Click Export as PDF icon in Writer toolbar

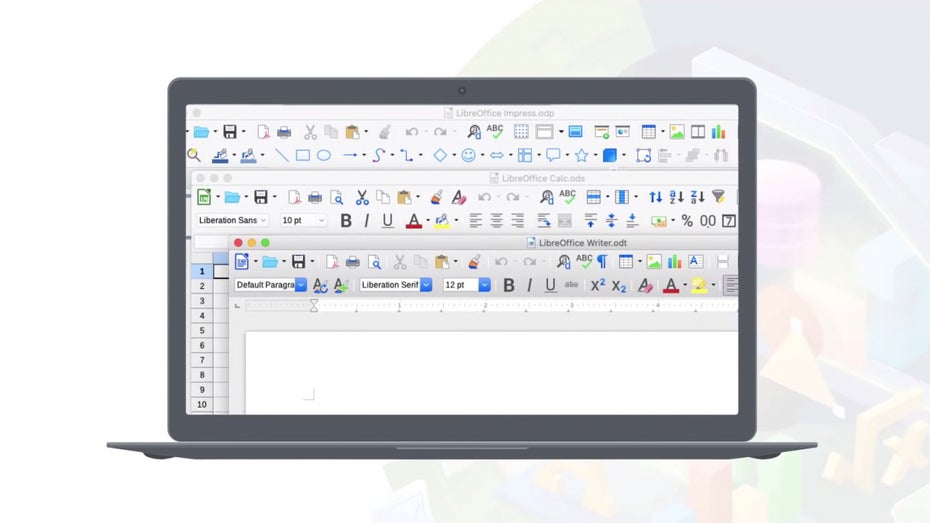333,262
